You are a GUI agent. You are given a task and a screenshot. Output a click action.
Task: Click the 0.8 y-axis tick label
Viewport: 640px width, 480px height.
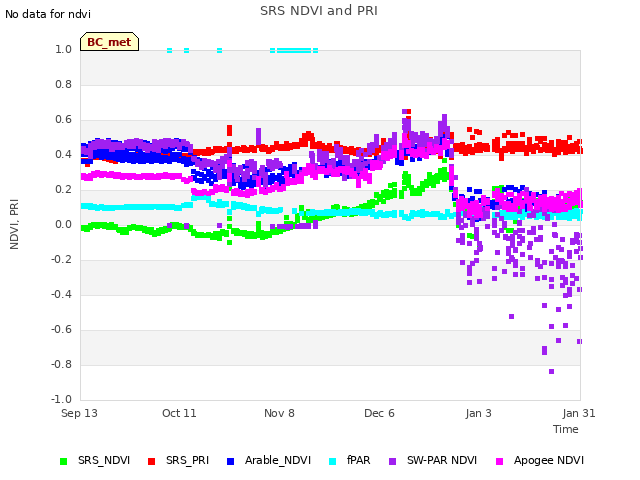point(63,84)
